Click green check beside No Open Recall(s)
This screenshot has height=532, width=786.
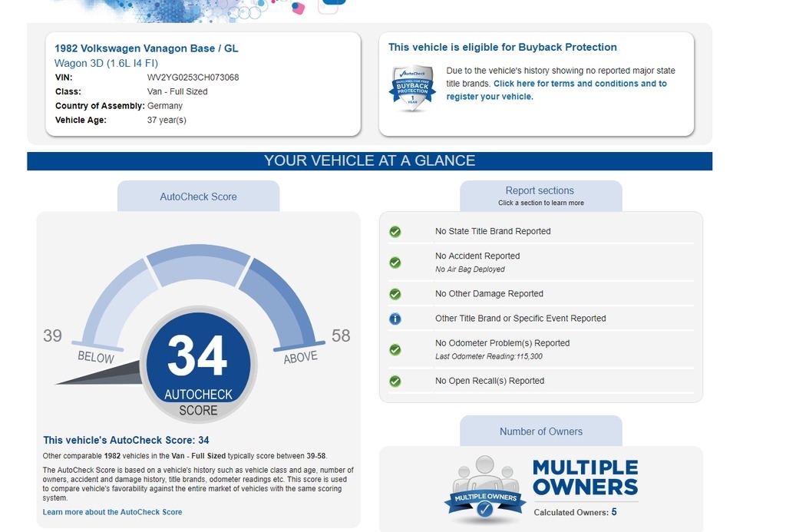tap(395, 381)
